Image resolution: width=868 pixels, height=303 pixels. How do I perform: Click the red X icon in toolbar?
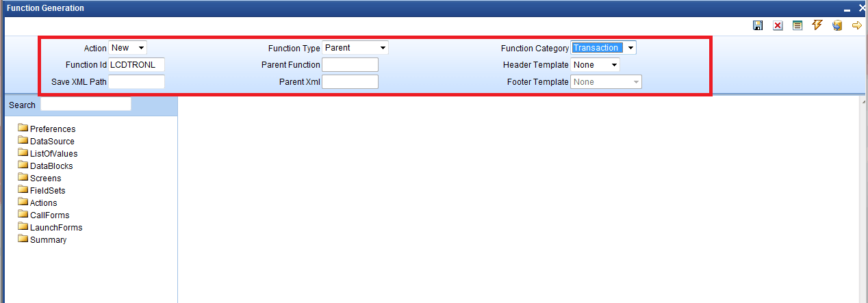(778, 25)
